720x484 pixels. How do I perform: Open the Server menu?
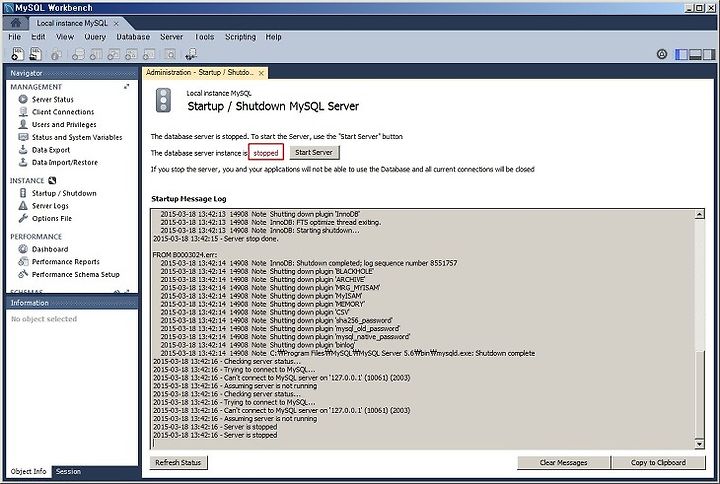171,37
